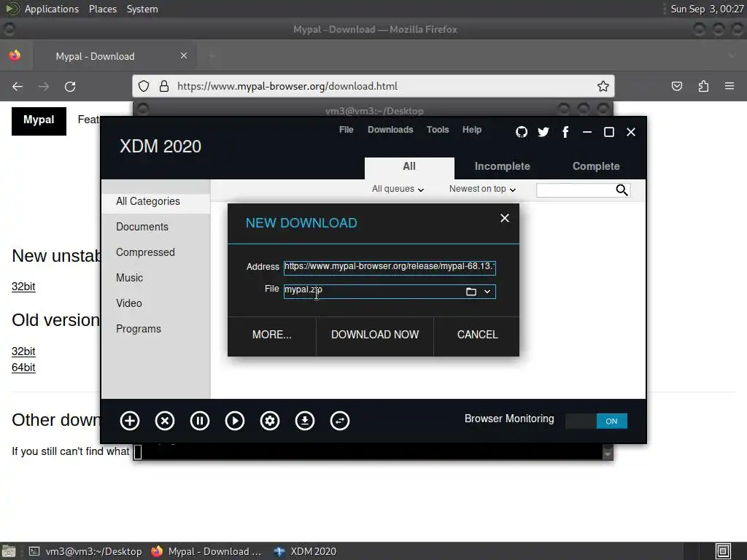Click the pause download icon
The width and height of the screenshot is (747, 560).
200,421
